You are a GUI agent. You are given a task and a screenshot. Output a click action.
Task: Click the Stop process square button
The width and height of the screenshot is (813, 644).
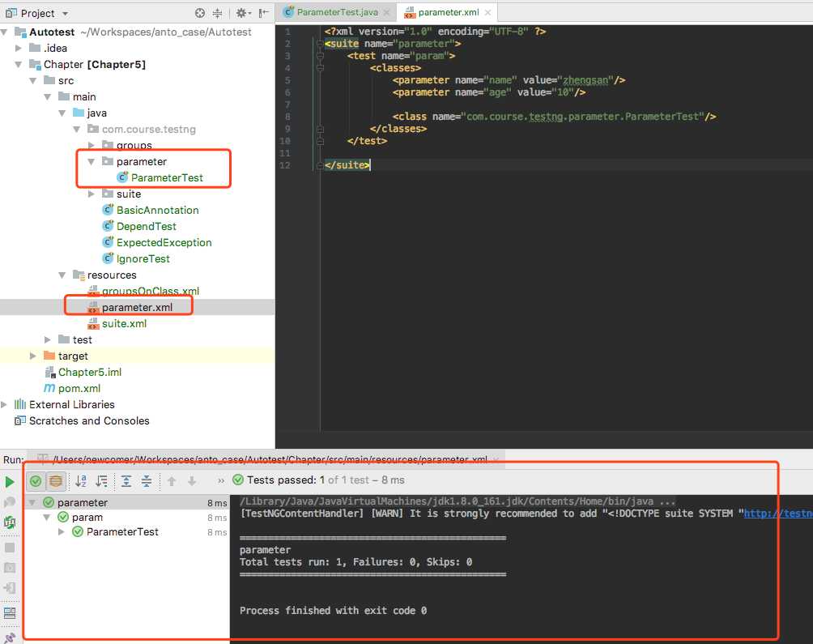coord(10,548)
